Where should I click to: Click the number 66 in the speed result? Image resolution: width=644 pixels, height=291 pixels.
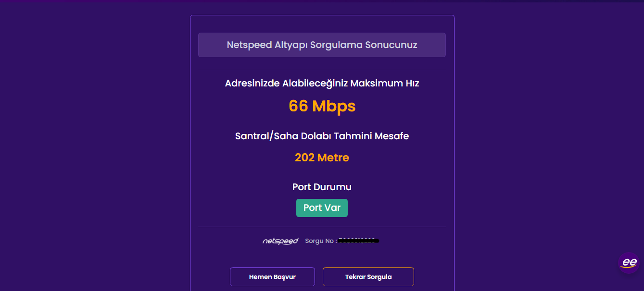[x=298, y=106]
